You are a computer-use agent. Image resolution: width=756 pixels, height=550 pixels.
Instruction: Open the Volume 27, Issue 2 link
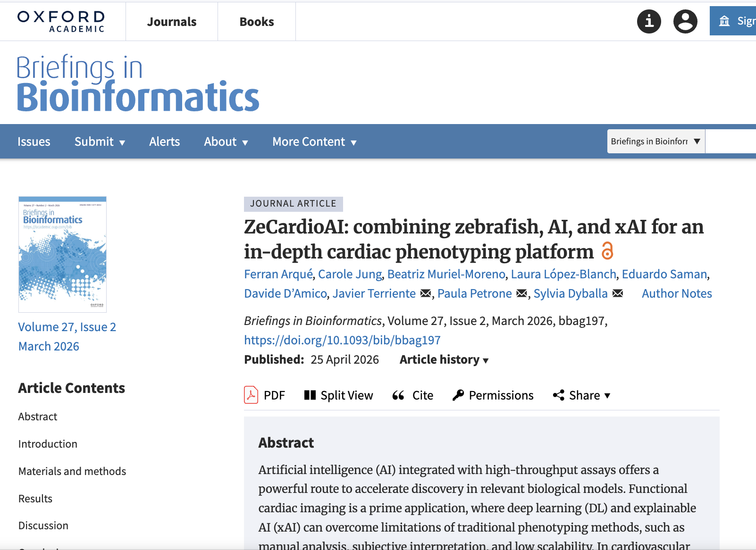pos(67,327)
